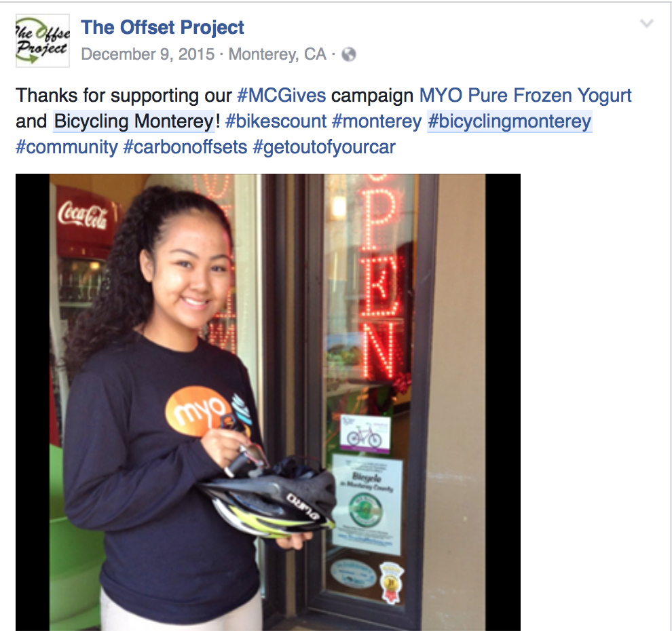The width and height of the screenshot is (672, 631).
Task: Click The Offset Project profile picture
Action: click(43, 41)
